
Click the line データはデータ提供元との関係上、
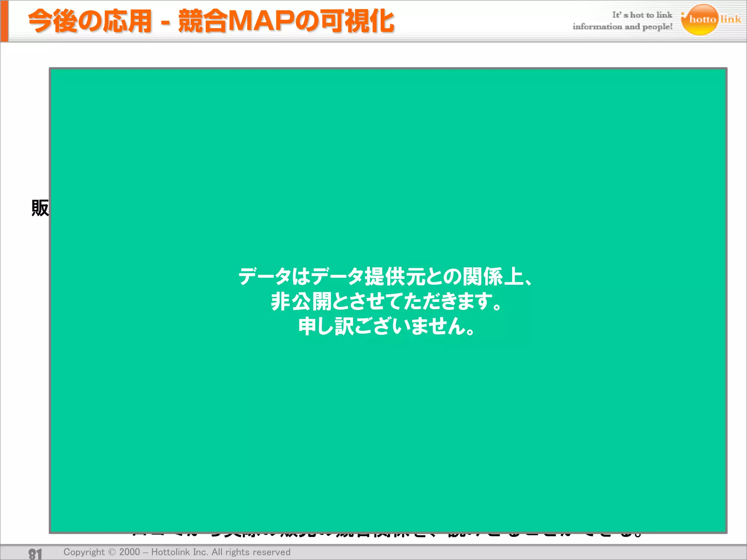coord(386,276)
